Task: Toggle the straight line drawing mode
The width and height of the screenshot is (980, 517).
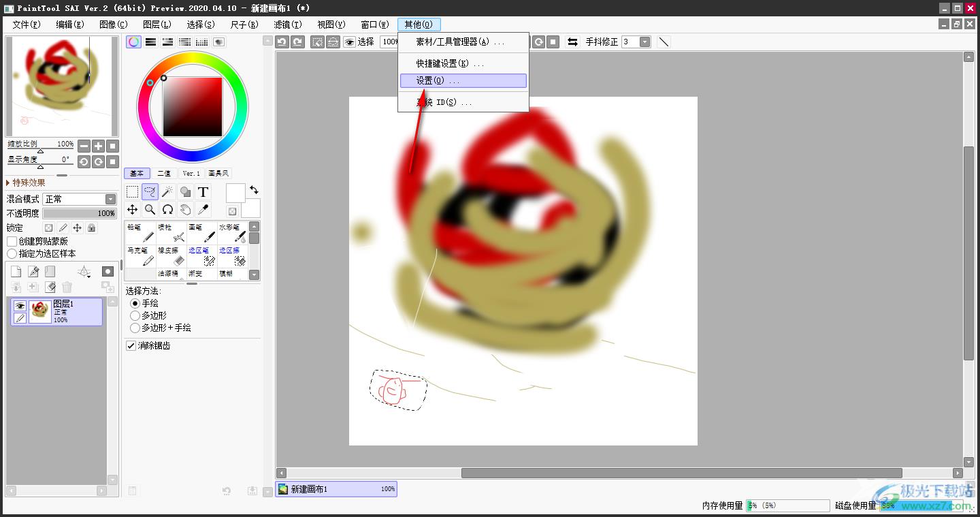Action: [x=664, y=42]
